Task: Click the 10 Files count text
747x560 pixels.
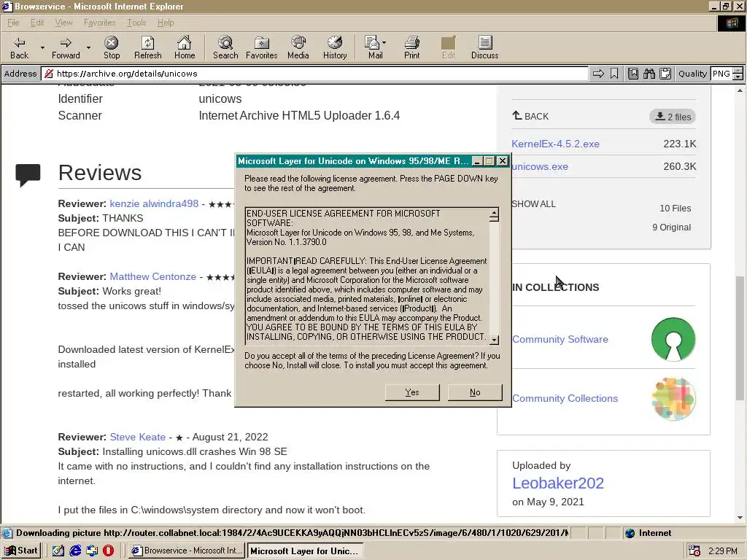Action: [x=675, y=208]
